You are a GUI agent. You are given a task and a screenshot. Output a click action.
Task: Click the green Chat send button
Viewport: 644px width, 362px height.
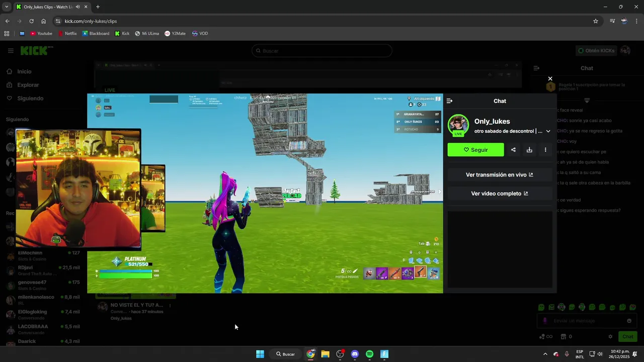pyautogui.click(x=628, y=337)
